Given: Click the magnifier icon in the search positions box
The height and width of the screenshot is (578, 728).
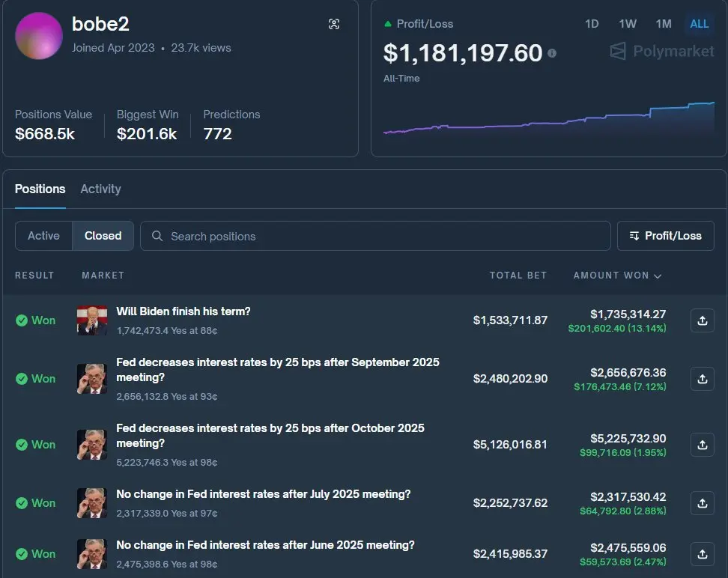Looking at the screenshot, I should [x=157, y=236].
